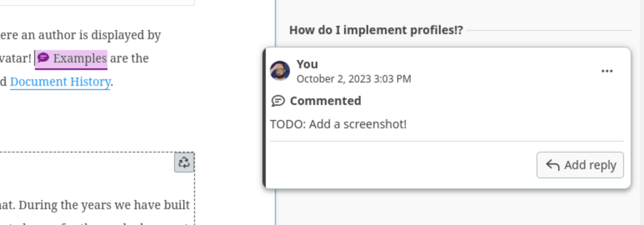Click the purple comment bubble beside Examples
The width and height of the screenshot is (644, 225).
43,58
